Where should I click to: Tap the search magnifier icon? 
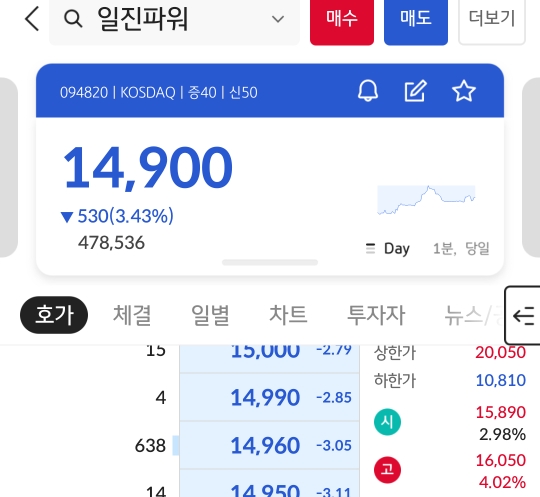click(x=73, y=19)
